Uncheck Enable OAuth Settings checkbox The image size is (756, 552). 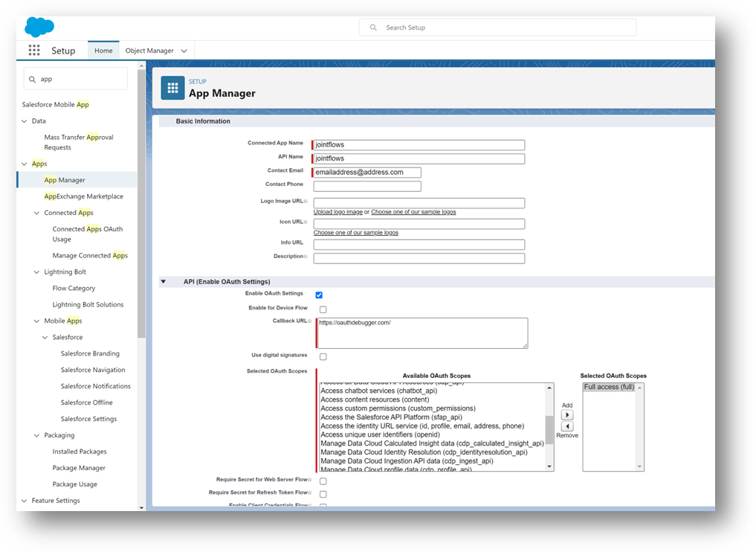tap(319, 295)
